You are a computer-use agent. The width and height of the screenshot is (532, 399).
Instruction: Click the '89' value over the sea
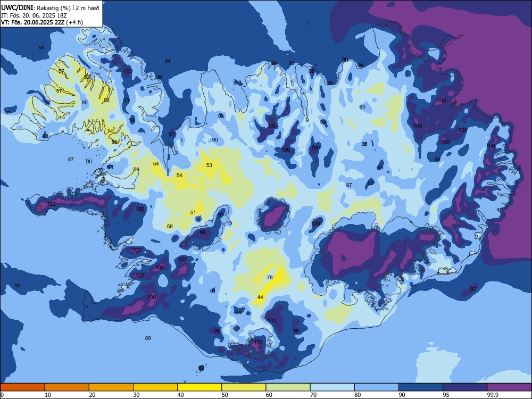point(148,338)
